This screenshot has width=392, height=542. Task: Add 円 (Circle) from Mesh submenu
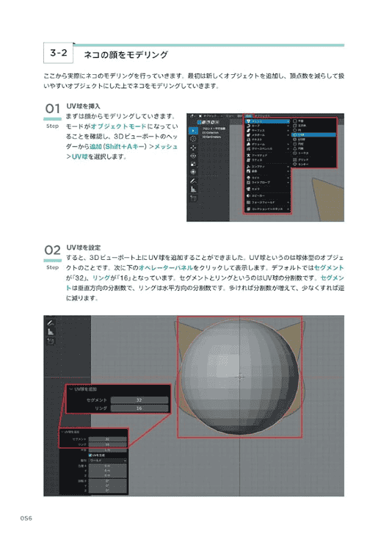(x=313, y=130)
